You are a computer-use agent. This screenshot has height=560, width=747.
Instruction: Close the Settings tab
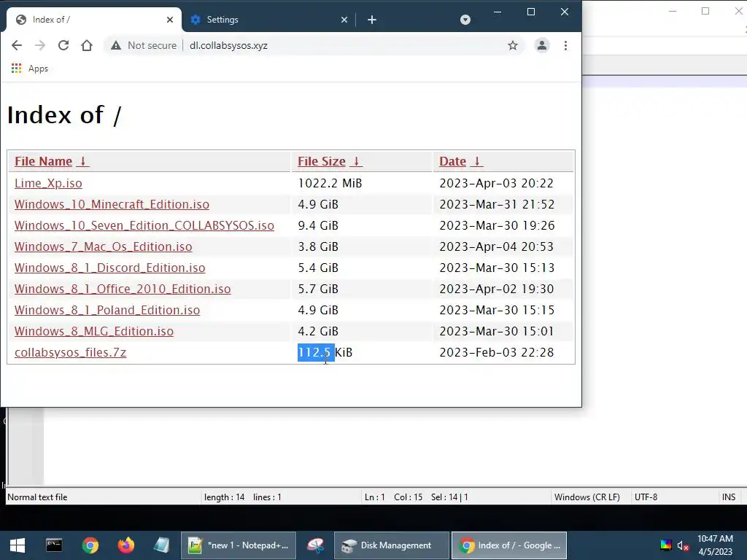click(344, 20)
